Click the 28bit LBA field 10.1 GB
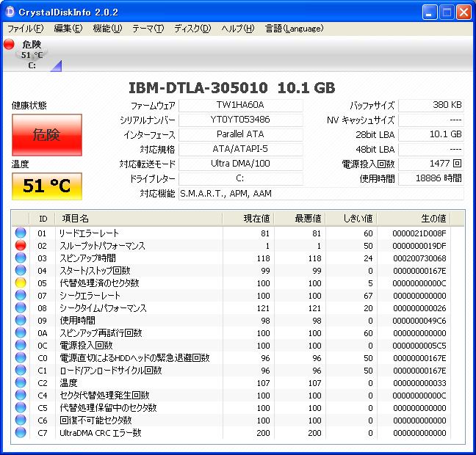Image resolution: width=476 pixels, height=455 pixels. 431,134
